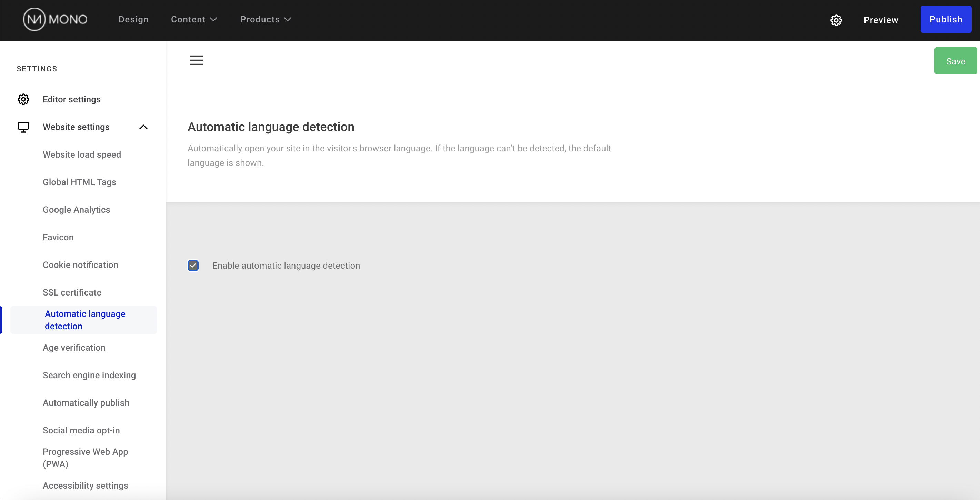
Task: Publish the website
Action: click(x=946, y=19)
